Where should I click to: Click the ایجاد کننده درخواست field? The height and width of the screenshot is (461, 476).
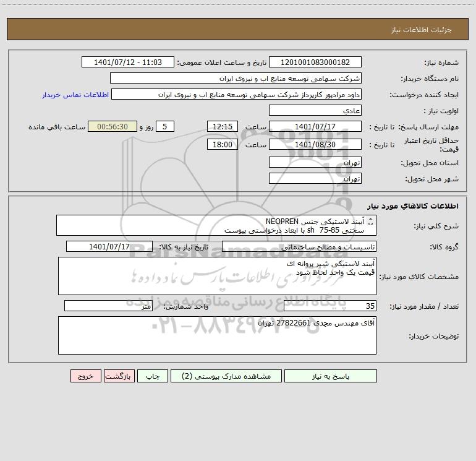(x=236, y=94)
